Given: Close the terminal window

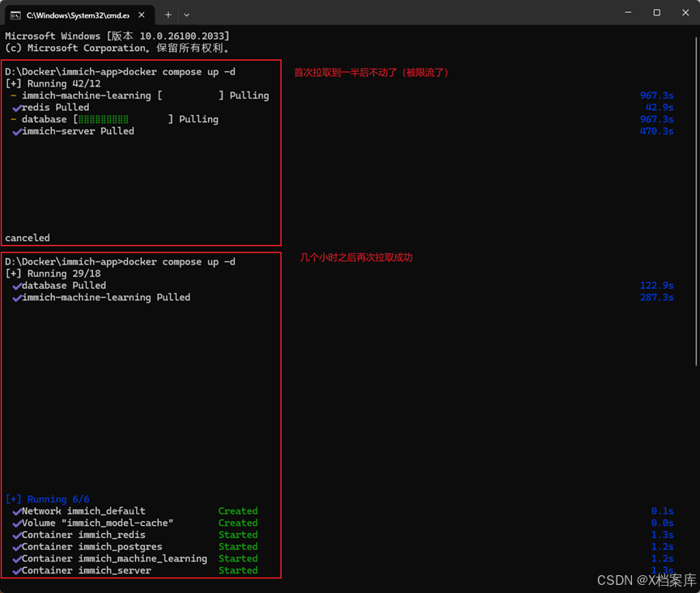Looking at the screenshot, I should [x=685, y=12].
